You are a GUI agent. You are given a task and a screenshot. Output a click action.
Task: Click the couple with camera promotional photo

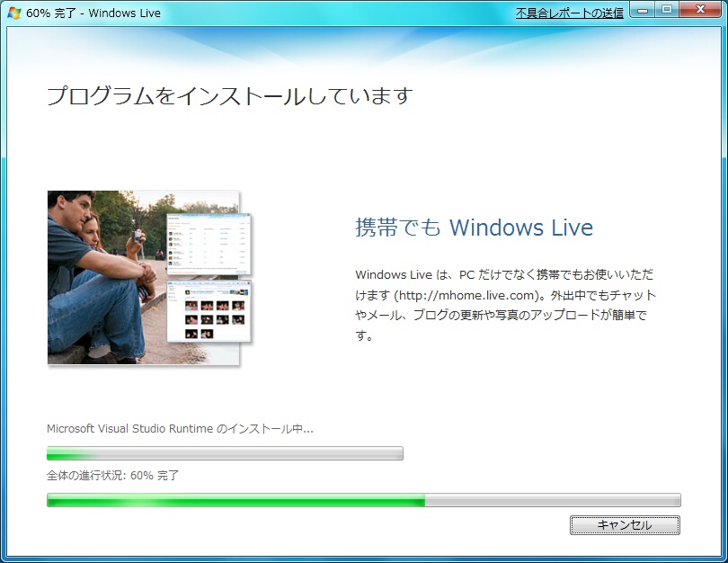[149, 278]
